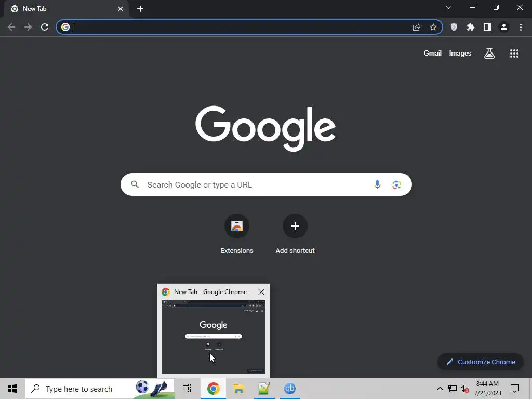Go back using the back arrow
This screenshot has width=532, height=399.
pyautogui.click(x=11, y=27)
